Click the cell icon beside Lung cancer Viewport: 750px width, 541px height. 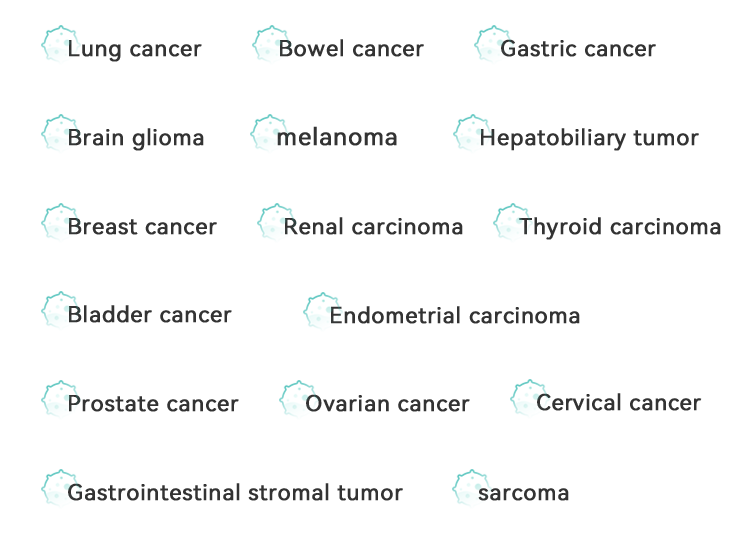point(60,44)
